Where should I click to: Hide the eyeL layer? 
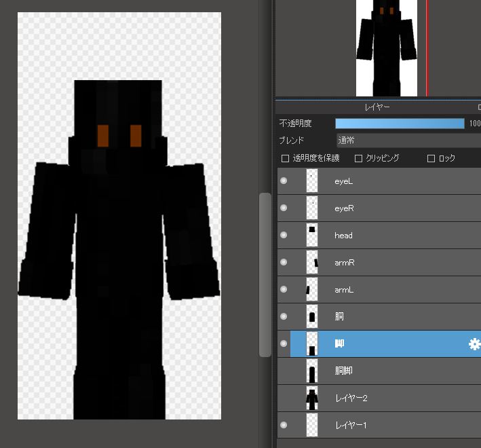[x=284, y=181]
